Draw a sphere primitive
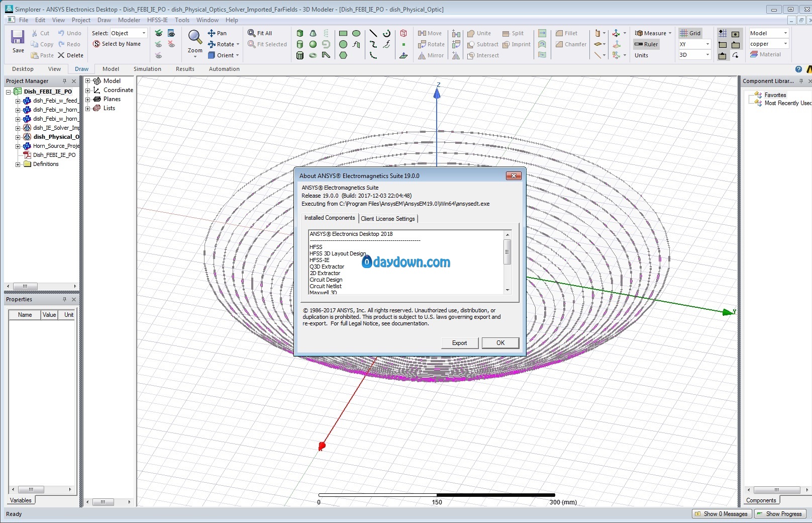This screenshot has width=812, height=523. point(313,44)
